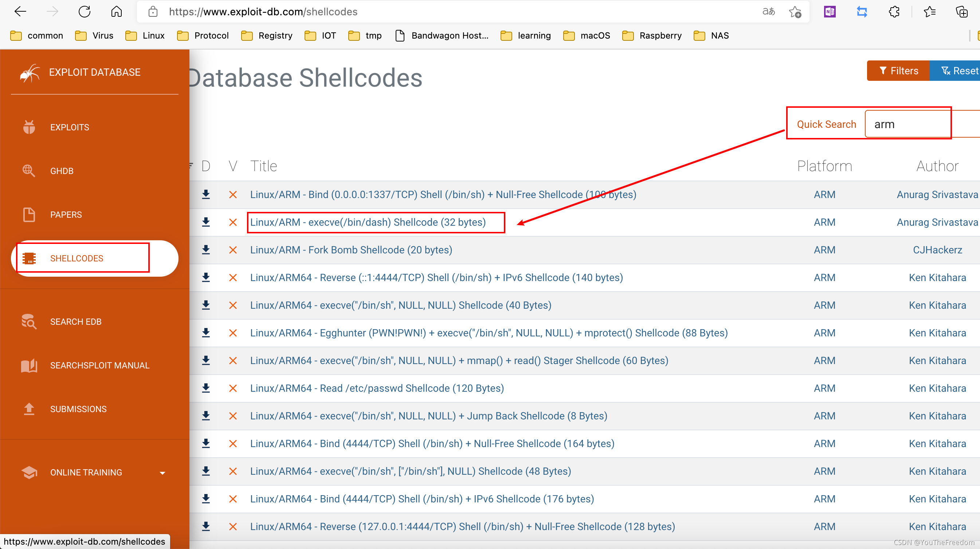Download the Fork Bomb Shellcode entry

click(x=206, y=250)
